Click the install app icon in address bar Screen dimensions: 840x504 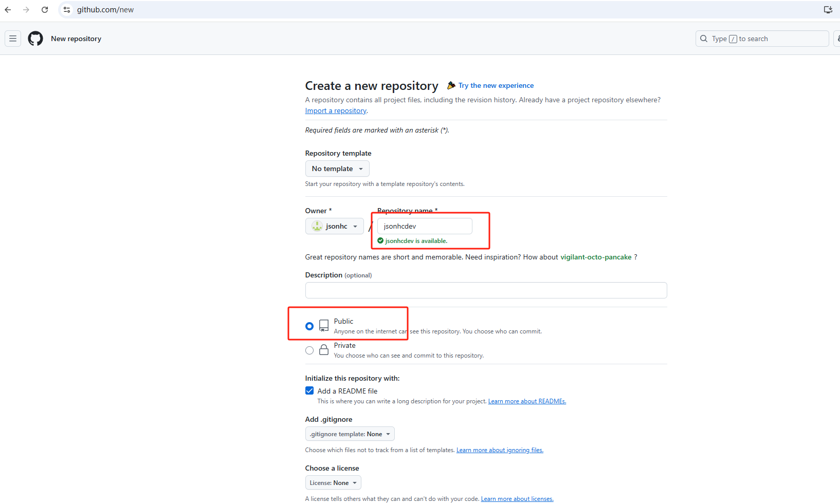(x=828, y=10)
